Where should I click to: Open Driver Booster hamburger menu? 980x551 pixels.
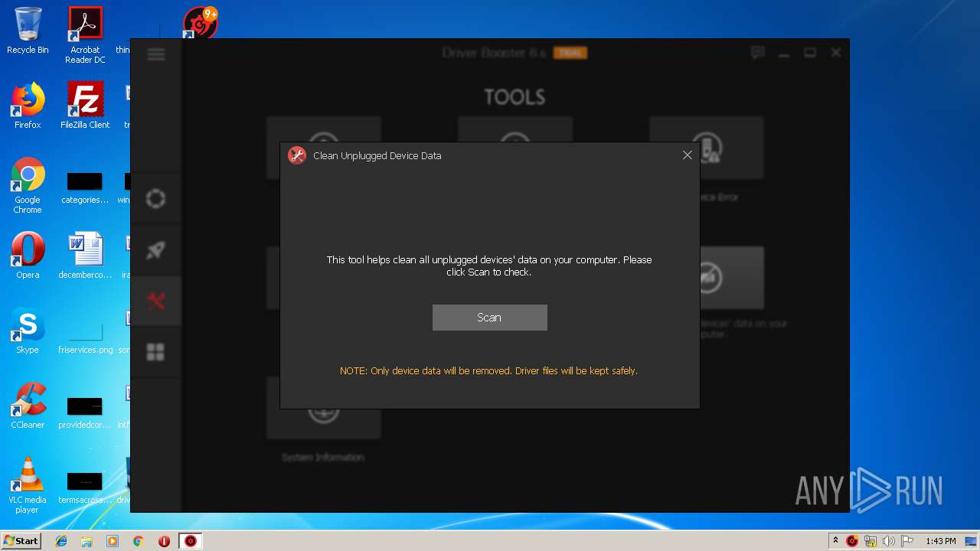156,54
